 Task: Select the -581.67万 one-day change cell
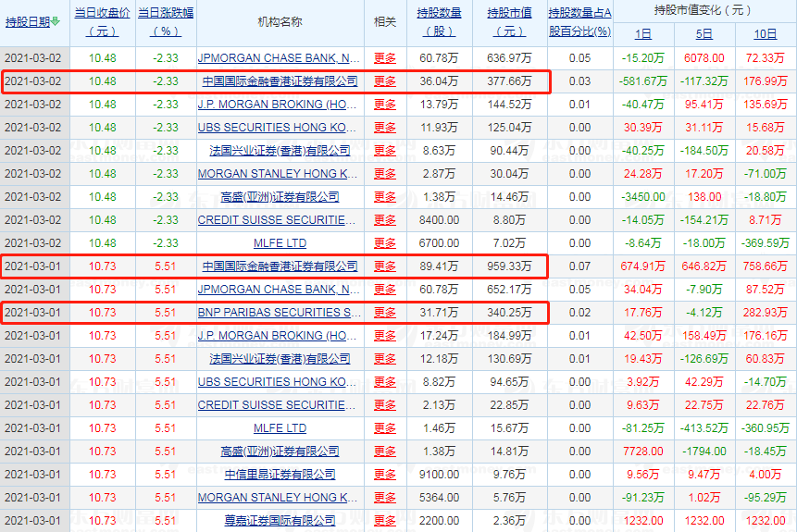pos(643,81)
